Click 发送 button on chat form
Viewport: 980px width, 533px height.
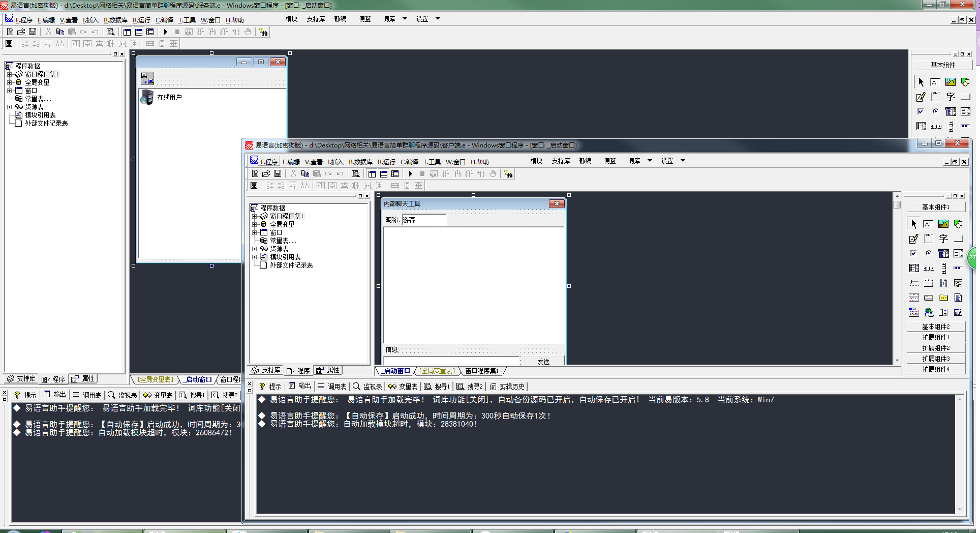coord(543,361)
